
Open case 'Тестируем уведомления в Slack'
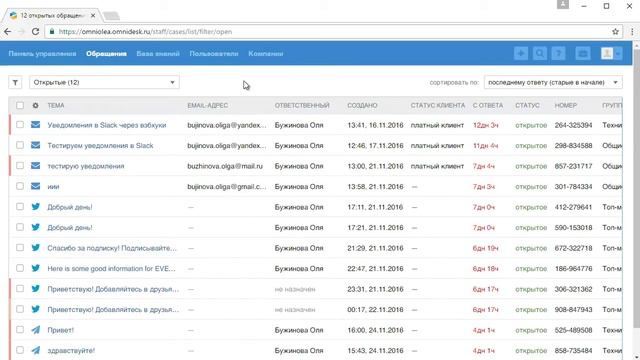click(x=100, y=146)
